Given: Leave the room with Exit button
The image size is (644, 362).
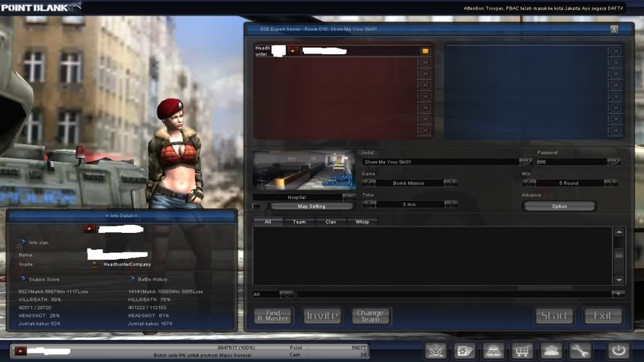Looking at the screenshot, I should [x=602, y=315].
